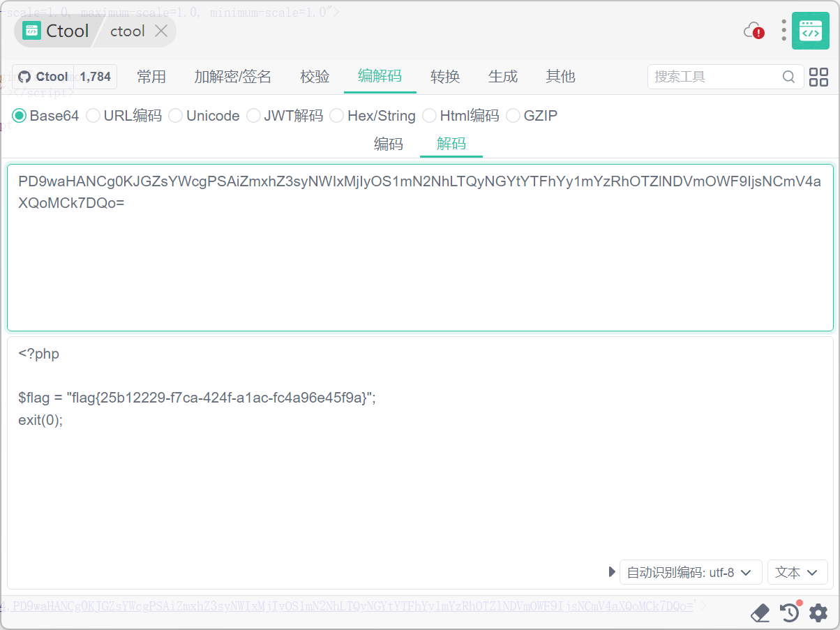Viewport: 840px width, 630px height.
Task: Click the 1,784 GitHub stars count
Action: (95, 77)
